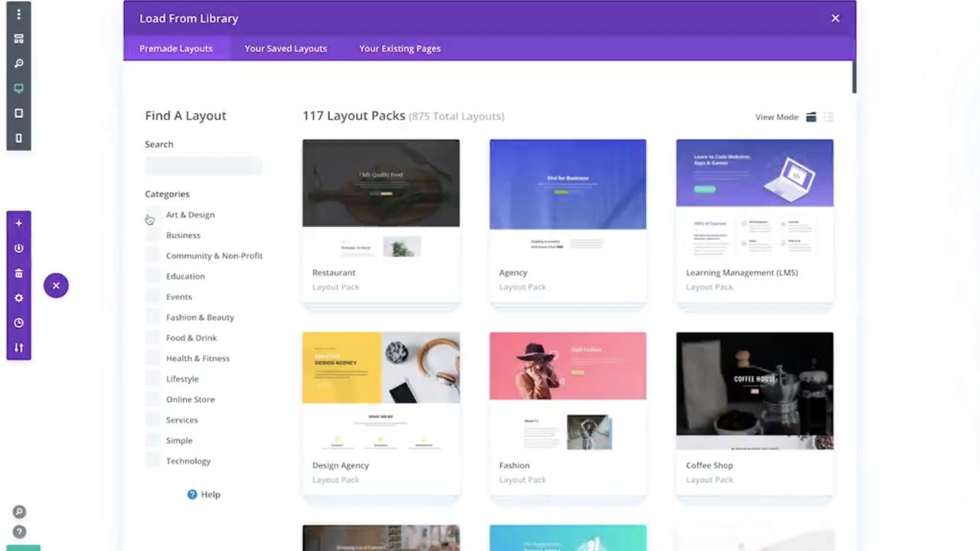Click the trash icon to clear layout
Viewport: 980px width, 551px height.
pos(18,273)
